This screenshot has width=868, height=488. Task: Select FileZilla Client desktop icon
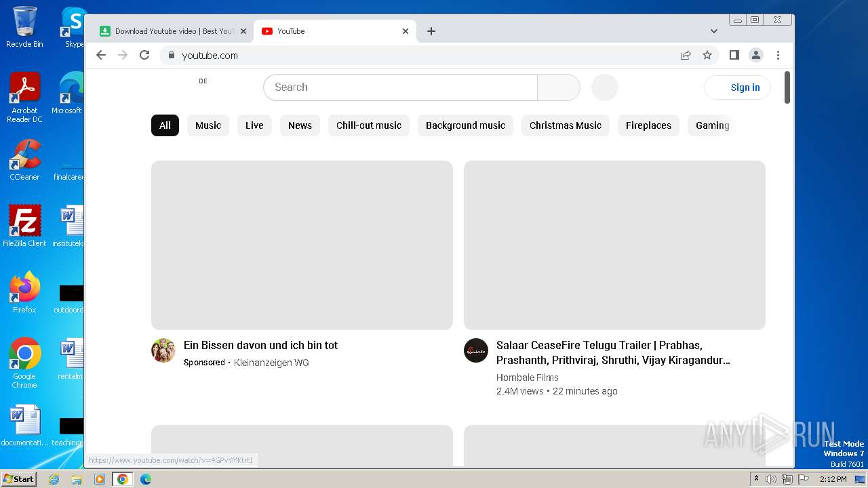pos(24,226)
